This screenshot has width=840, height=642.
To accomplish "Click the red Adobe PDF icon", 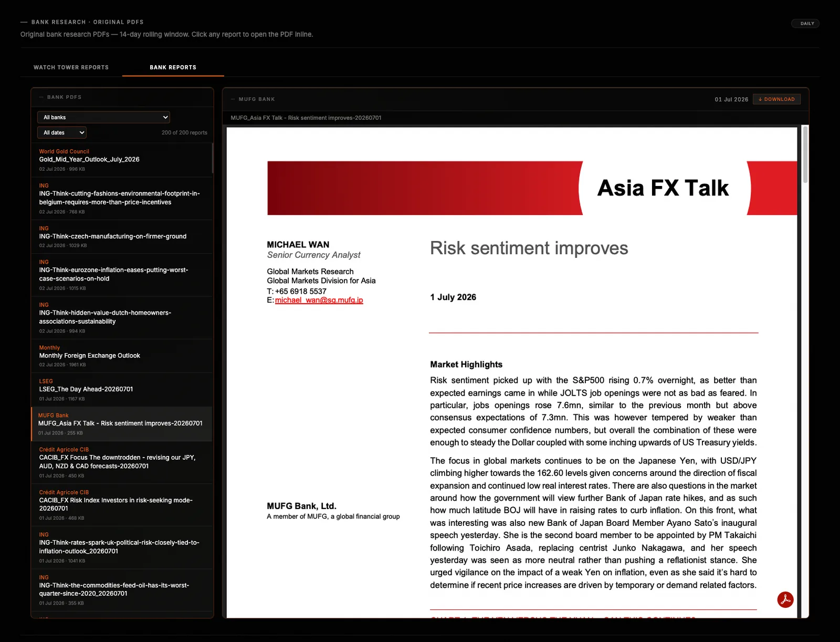I will coord(785,599).
